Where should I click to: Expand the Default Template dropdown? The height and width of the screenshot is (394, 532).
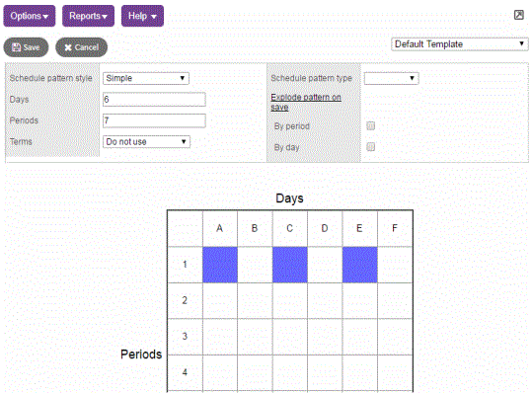[460, 44]
